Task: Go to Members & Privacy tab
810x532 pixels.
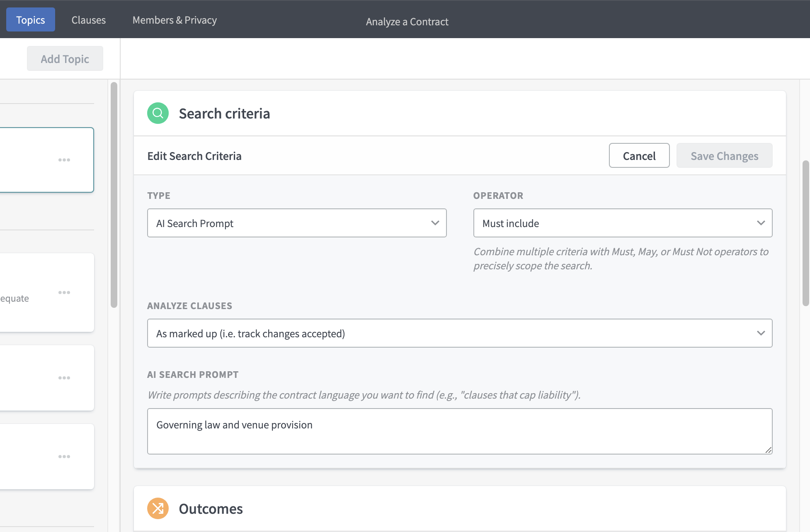Action: coord(175,20)
